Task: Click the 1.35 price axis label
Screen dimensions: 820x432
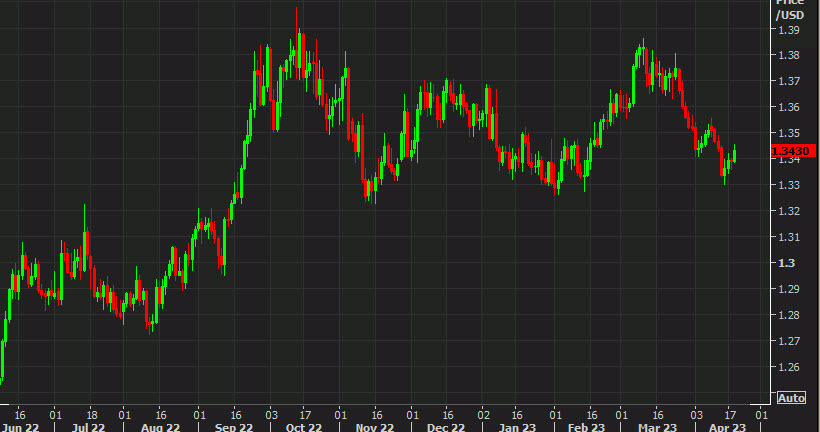Action: click(789, 133)
